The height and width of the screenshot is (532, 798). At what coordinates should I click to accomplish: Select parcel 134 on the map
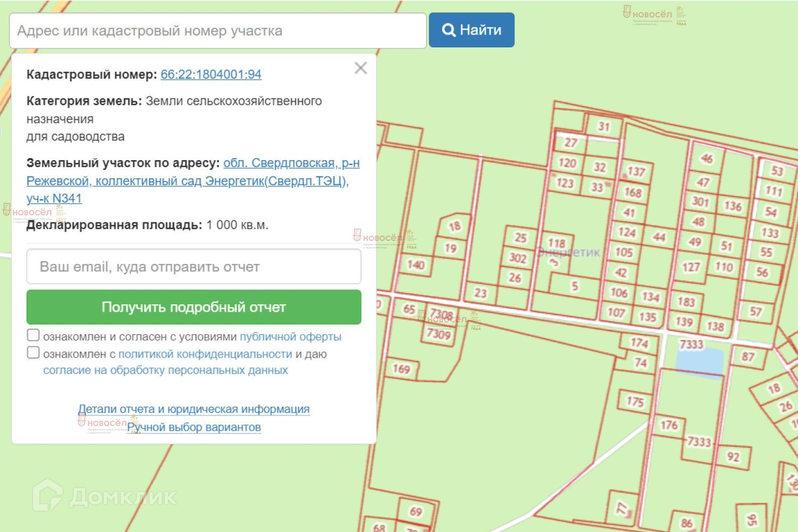[x=650, y=297]
